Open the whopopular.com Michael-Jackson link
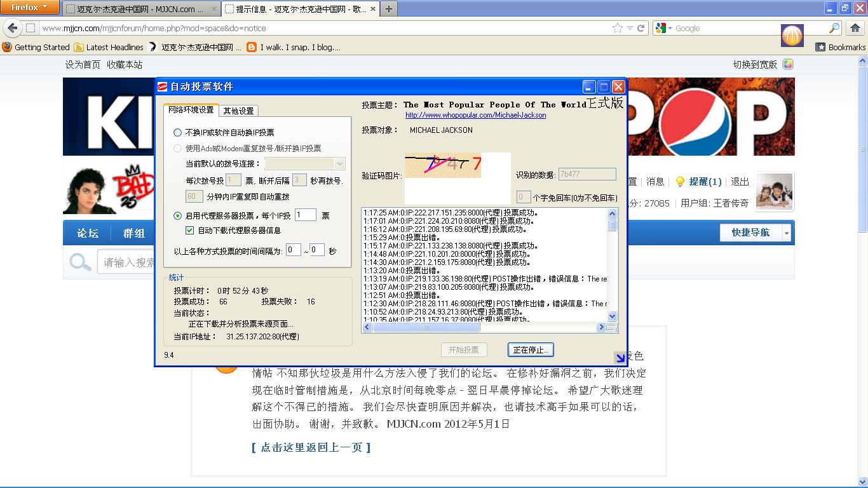 coord(475,115)
